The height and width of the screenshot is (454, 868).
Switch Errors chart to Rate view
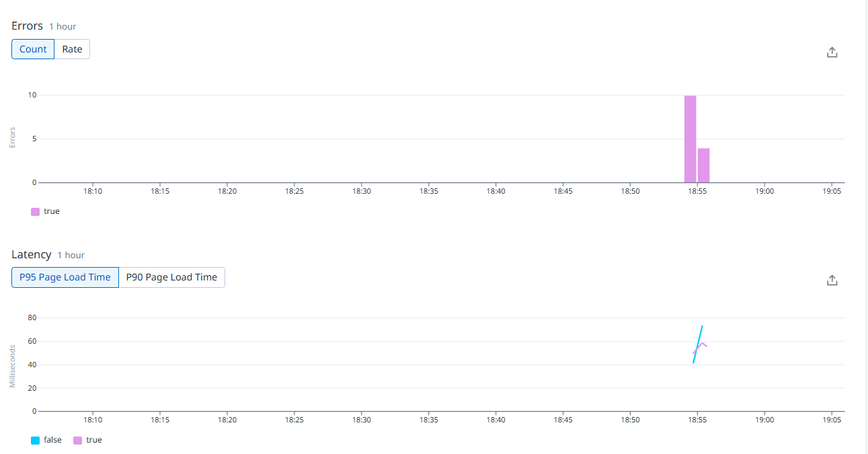72,49
